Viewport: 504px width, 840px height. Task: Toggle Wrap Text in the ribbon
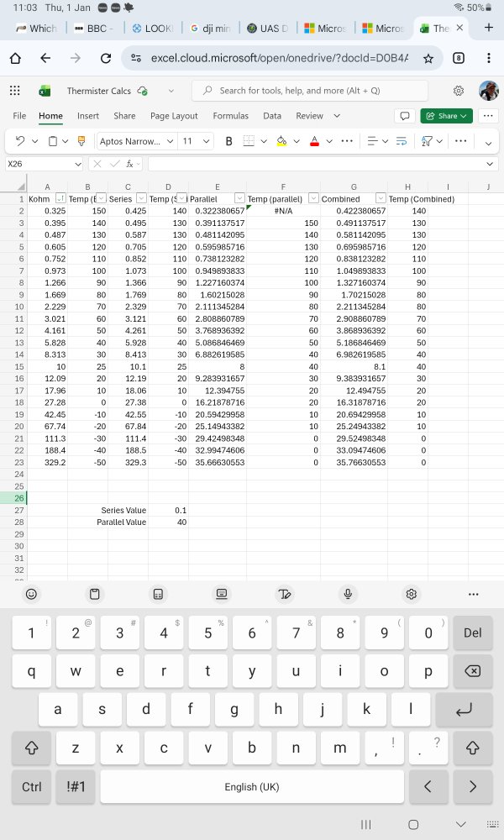pyautogui.click(x=402, y=141)
